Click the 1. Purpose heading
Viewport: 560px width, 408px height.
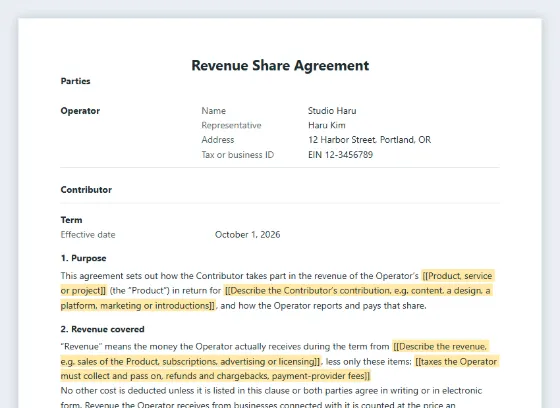(x=84, y=258)
